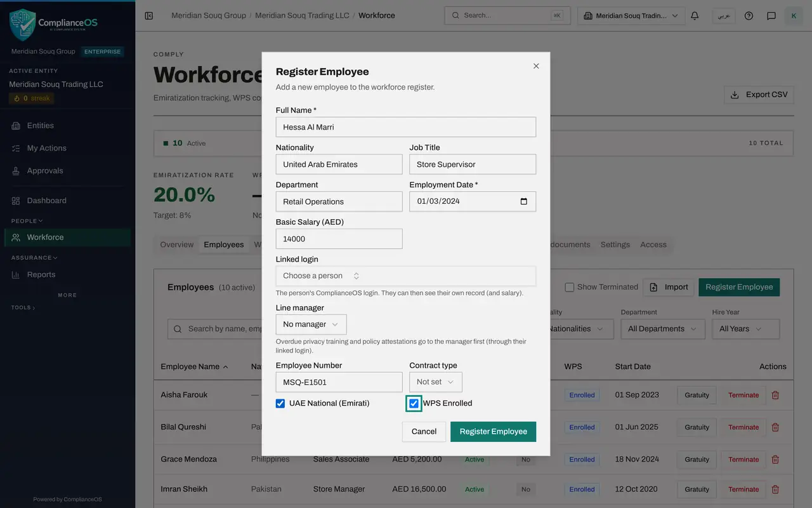Viewport: 812px width, 508px height.
Task: Go to Entities in sidebar
Action: click(67, 126)
